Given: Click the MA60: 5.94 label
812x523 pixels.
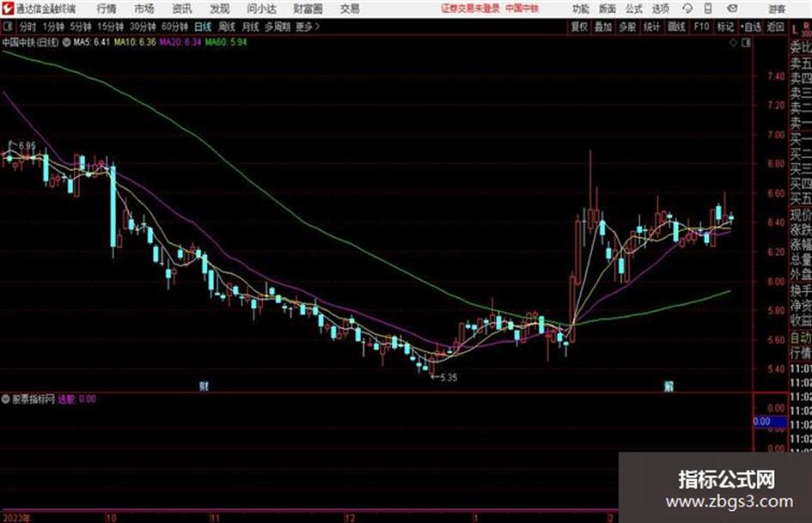Looking at the screenshot, I should [x=226, y=42].
